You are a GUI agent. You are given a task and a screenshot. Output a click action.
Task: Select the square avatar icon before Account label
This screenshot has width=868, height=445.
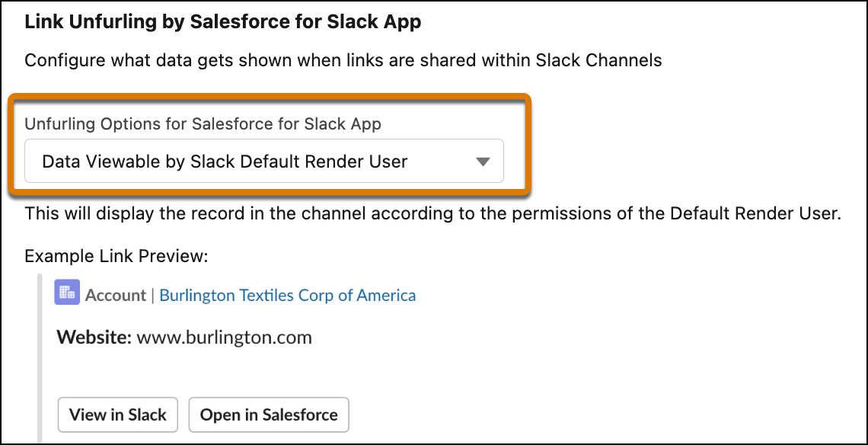pyautogui.click(x=66, y=292)
